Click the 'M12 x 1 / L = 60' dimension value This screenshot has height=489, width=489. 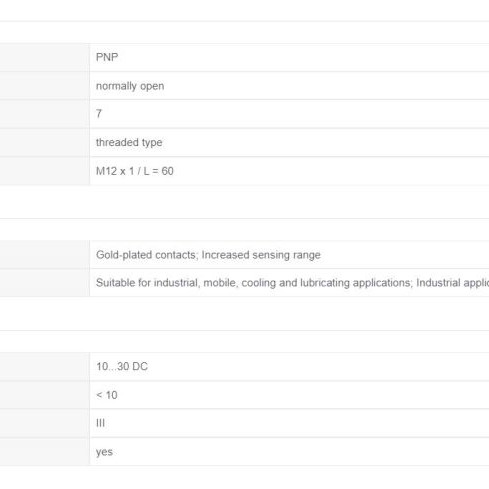pos(135,171)
